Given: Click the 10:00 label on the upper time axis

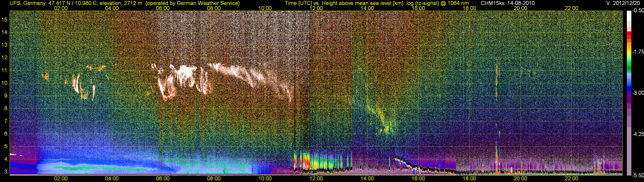Looking at the screenshot, I should point(265,8).
